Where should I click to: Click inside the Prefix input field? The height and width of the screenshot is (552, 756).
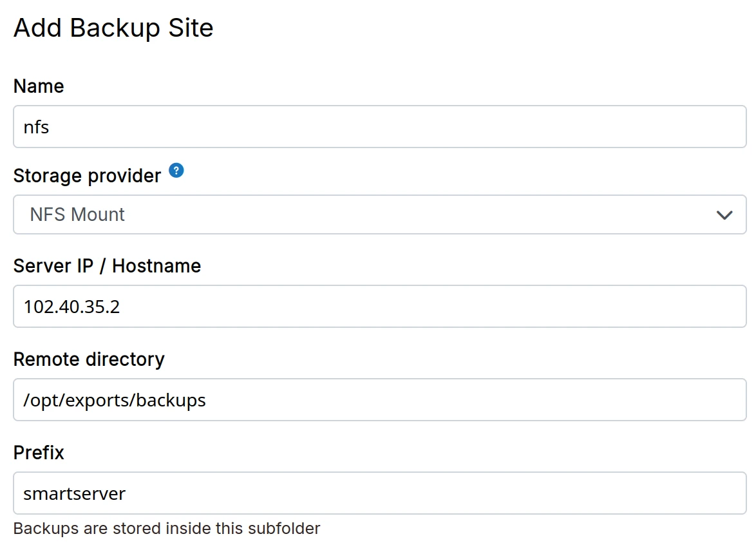(379, 493)
